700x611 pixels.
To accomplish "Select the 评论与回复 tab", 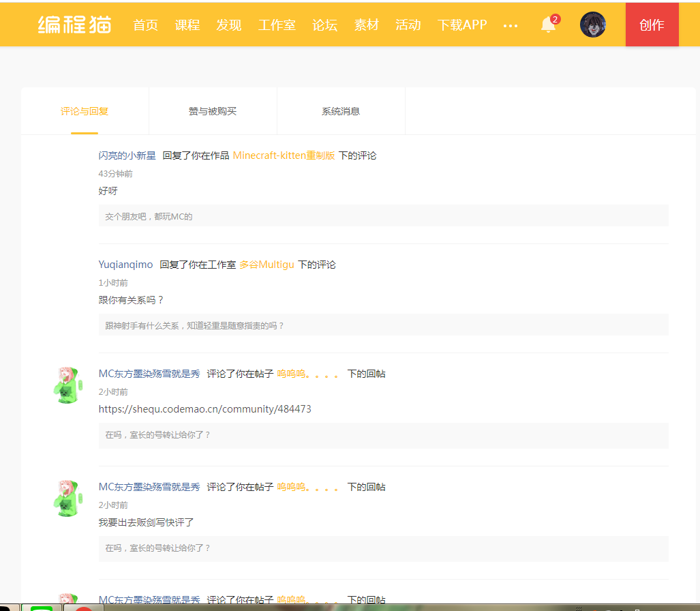I will point(85,111).
